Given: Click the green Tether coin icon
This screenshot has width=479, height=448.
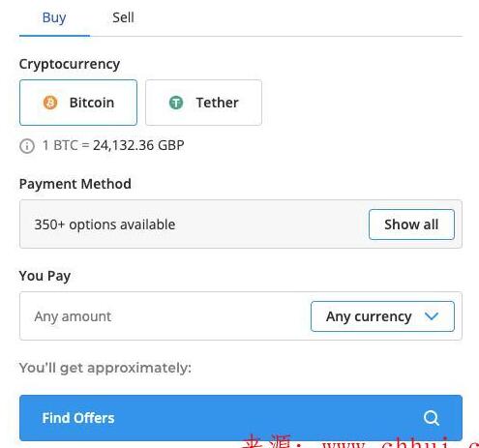Looking at the screenshot, I should pyautogui.click(x=176, y=103).
